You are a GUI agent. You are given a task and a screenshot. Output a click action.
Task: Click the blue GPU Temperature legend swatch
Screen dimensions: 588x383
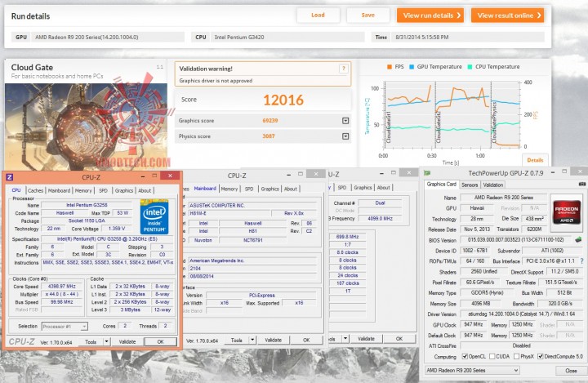coord(412,67)
